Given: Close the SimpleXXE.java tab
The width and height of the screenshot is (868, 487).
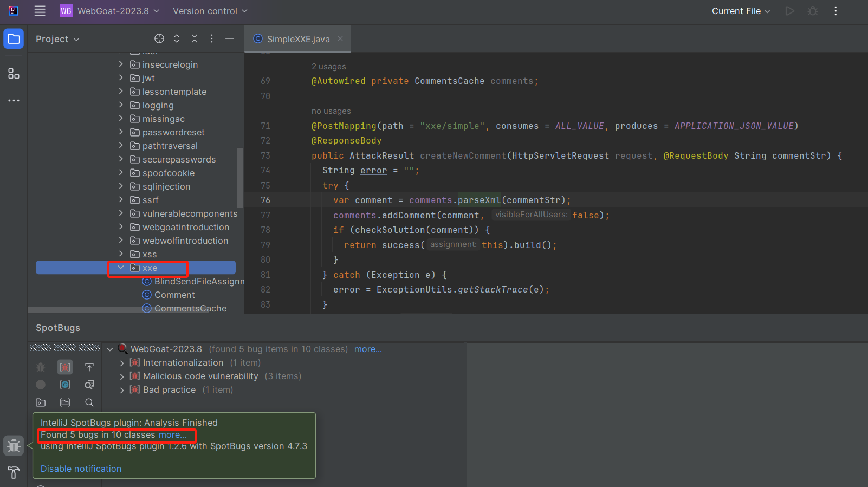Looking at the screenshot, I should click(340, 38).
